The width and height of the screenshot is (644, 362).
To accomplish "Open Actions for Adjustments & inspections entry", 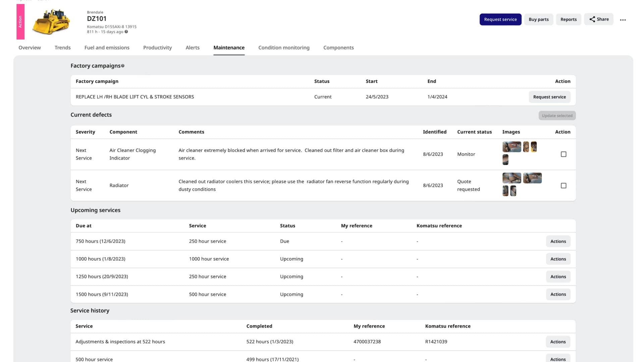I will [558, 342].
